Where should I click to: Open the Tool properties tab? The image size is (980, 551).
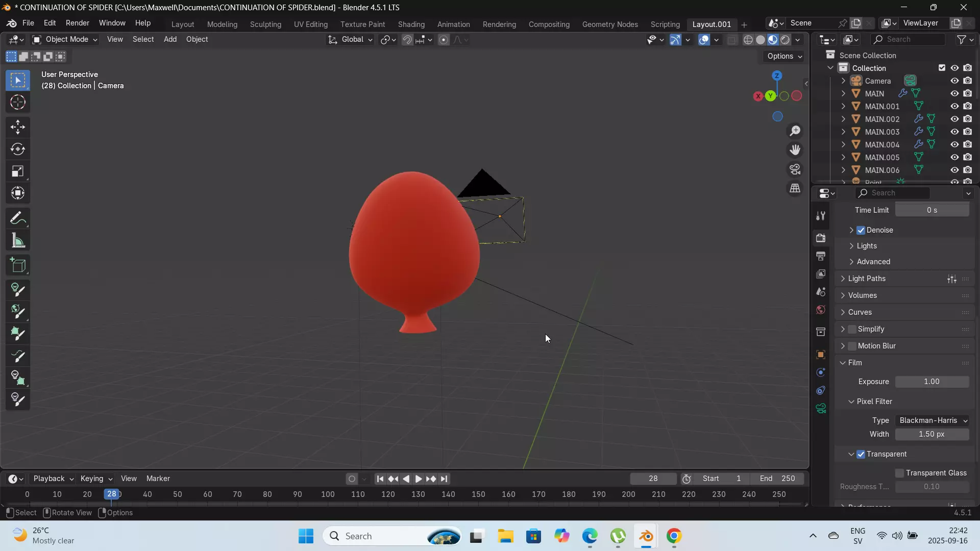click(x=821, y=216)
